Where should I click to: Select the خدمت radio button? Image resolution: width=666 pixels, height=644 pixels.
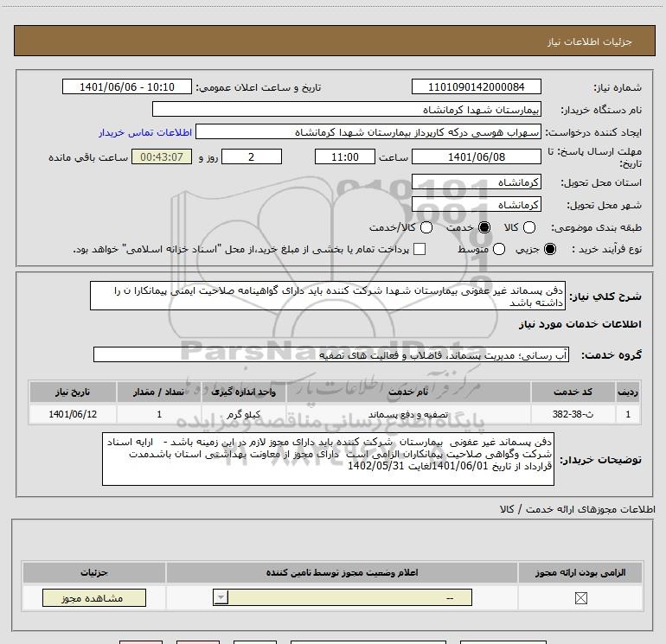click(483, 227)
